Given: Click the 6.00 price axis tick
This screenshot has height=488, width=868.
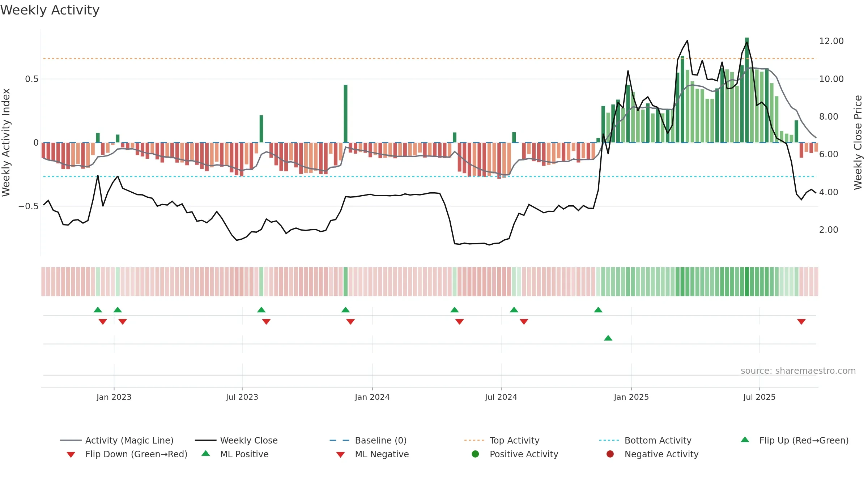Looking at the screenshot, I should tap(829, 154).
